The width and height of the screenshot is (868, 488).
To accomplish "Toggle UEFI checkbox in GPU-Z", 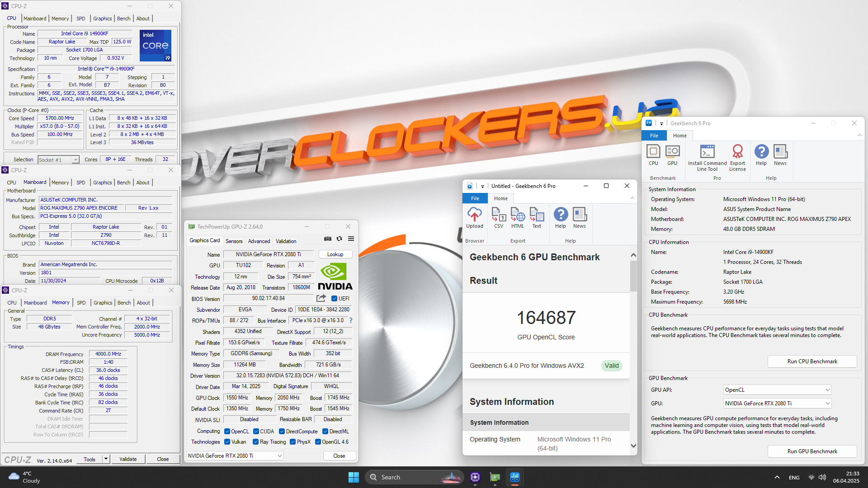I will coord(334,299).
